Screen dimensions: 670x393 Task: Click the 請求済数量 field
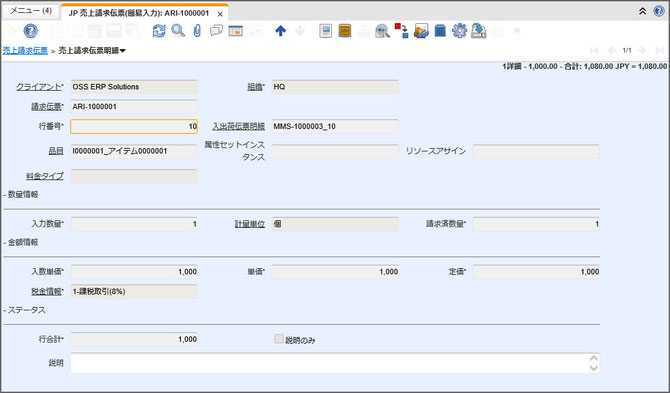(536, 224)
